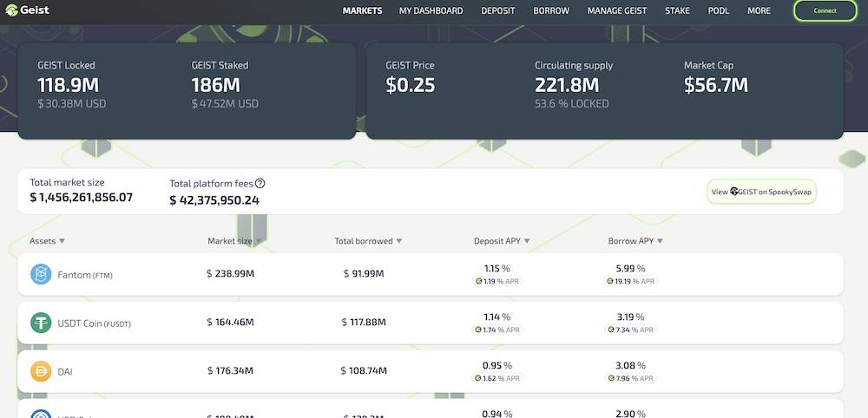Click USDT deposit 1.74 % APR badge
The image size is (868, 418).
click(x=497, y=330)
